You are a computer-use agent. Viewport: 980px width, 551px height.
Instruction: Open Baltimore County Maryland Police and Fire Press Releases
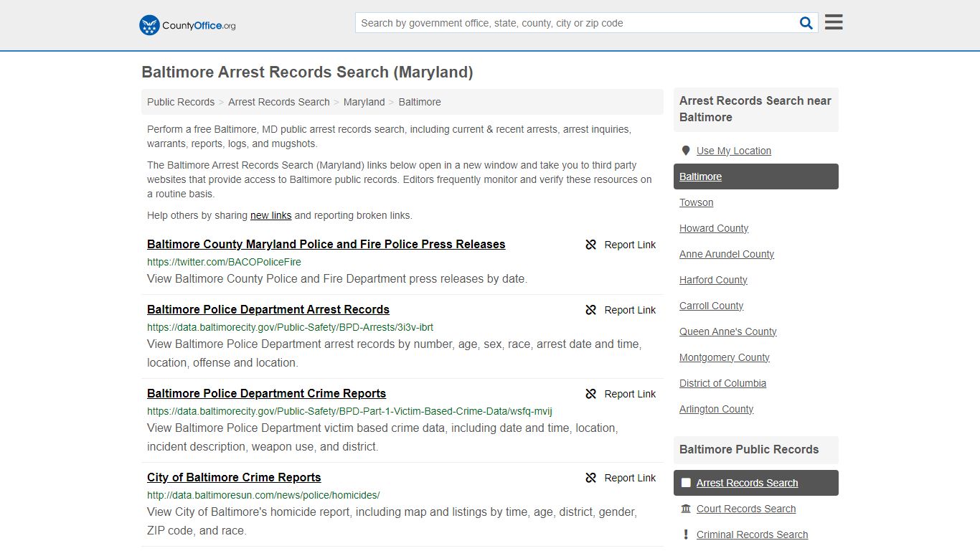[x=326, y=244]
